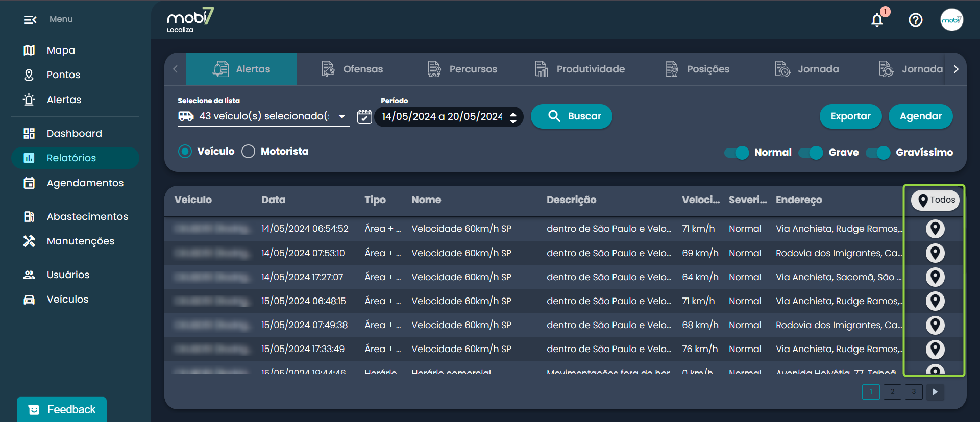Sort by the Nome column header
This screenshot has width=980, height=422.
pyautogui.click(x=426, y=200)
